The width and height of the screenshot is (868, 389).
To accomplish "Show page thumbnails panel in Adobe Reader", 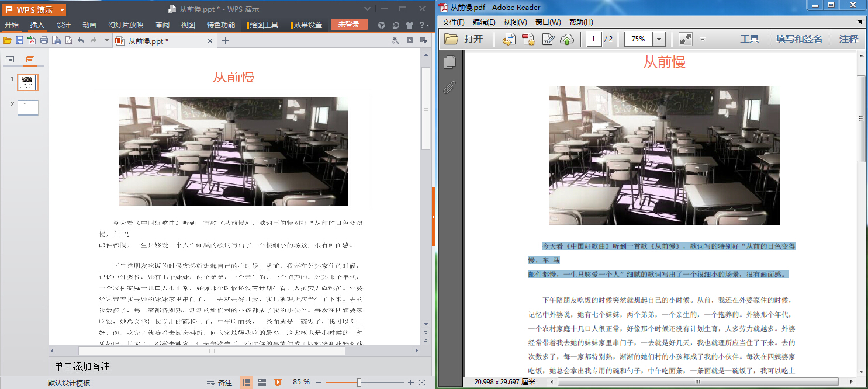I will click(449, 62).
